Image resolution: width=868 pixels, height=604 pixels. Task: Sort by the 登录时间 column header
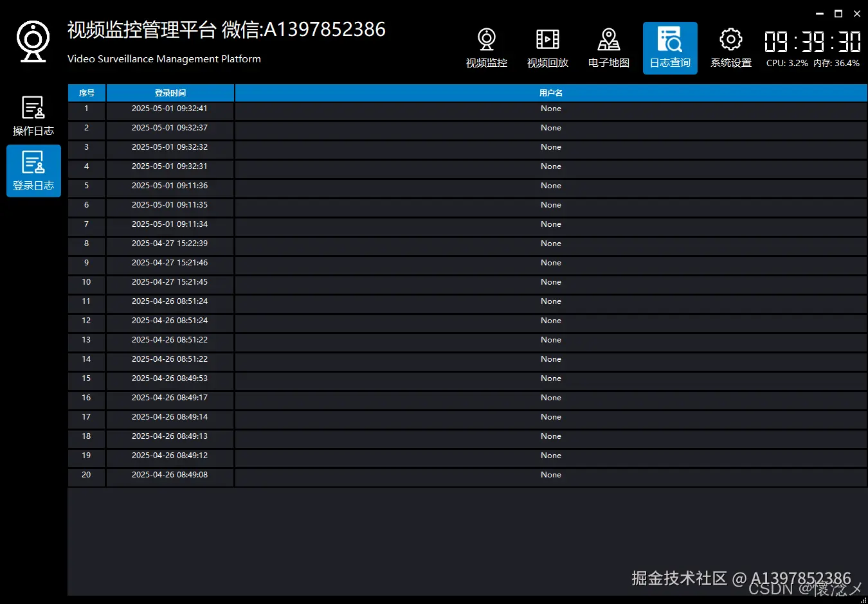170,93
